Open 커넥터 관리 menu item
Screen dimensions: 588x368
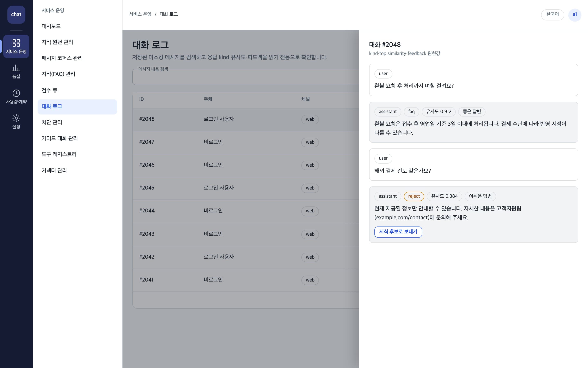click(x=77, y=171)
